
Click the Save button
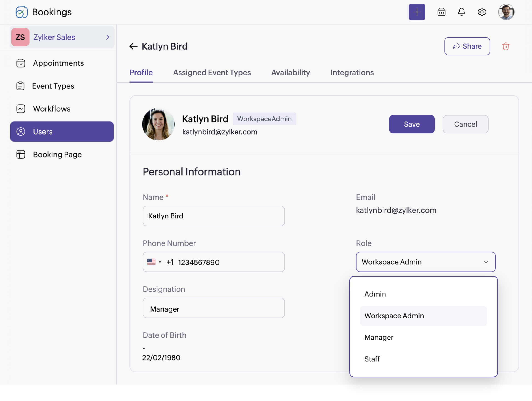412,124
